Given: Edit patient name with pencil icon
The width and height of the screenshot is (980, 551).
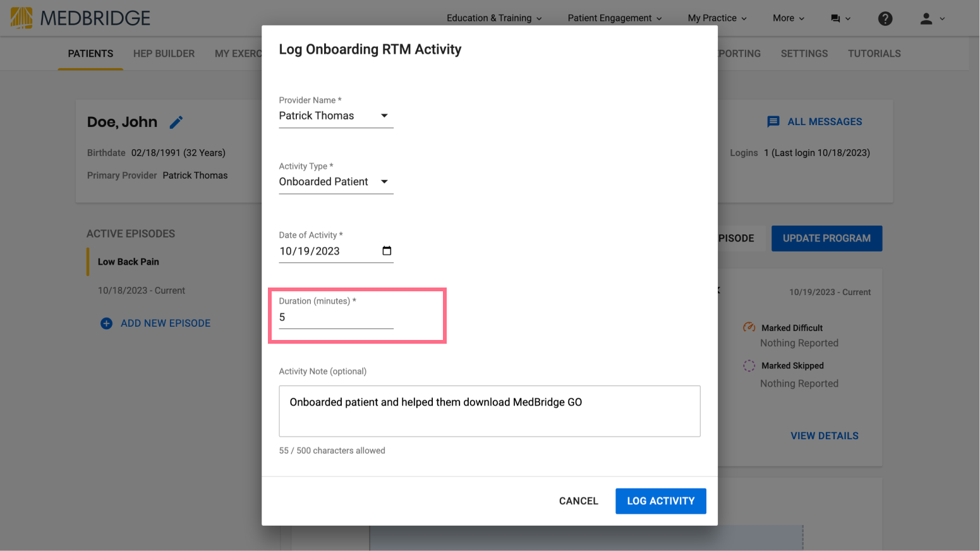Looking at the screenshot, I should (176, 122).
